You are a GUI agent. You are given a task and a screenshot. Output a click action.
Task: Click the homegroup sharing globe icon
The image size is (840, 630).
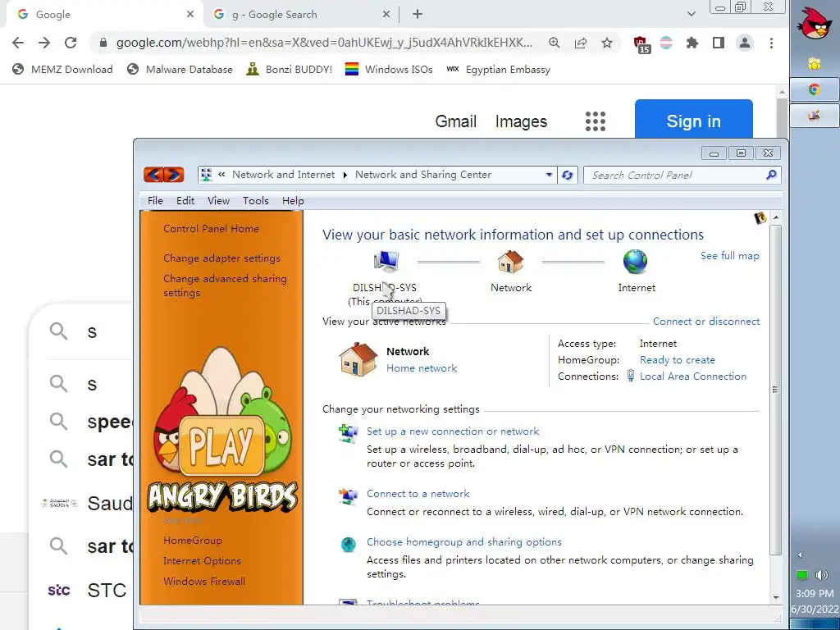348,545
